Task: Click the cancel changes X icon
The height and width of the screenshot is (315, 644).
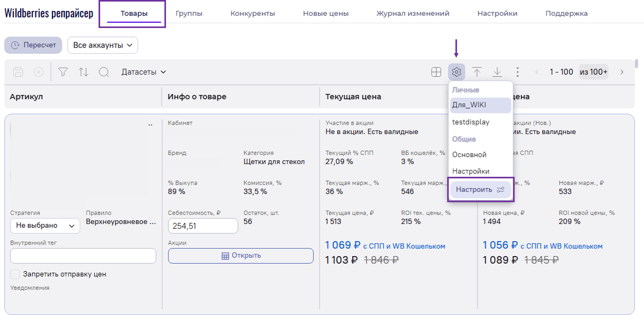Action: pyautogui.click(x=38, y=72)
